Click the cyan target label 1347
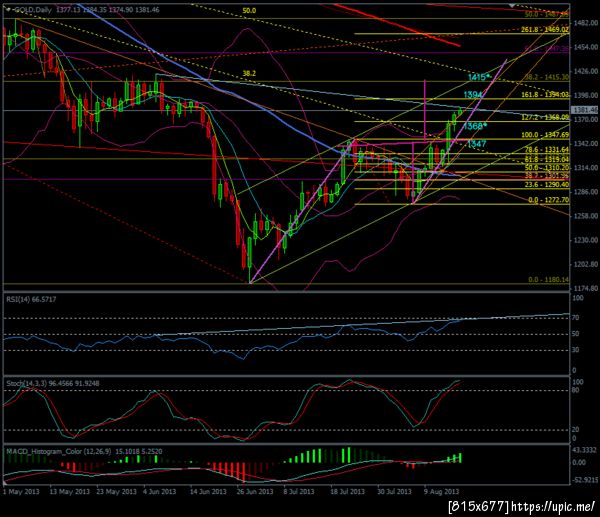600x517 pixels. [x=477, y=144]
